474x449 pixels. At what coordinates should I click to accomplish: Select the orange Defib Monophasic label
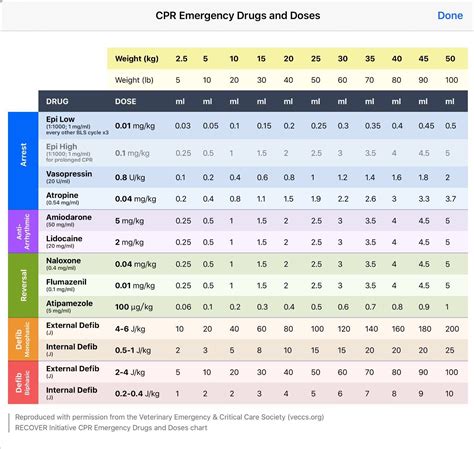click(23, 339)
